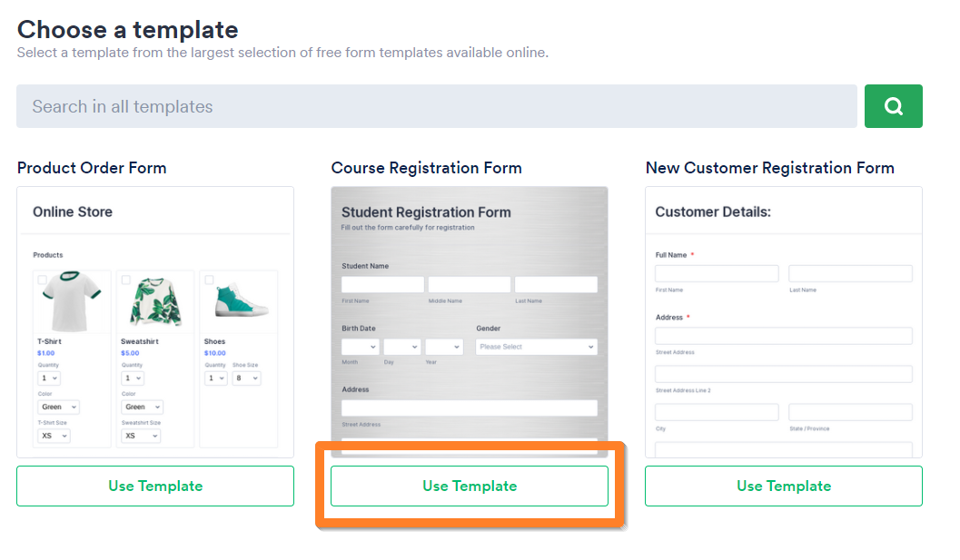
Task: Click the Student First Name field
Action: pyautogui.click(x=382, y=285)
